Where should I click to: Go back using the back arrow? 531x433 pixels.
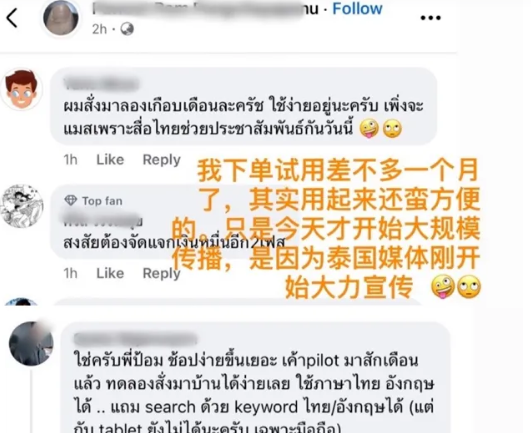[x=12, y=18]
